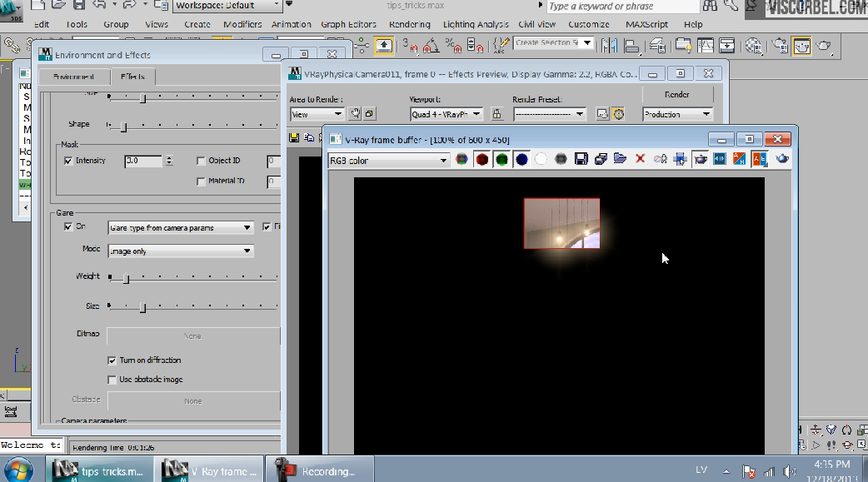Open the Modifiers menu
The image size is (868, 482).
tap(242, 24)
